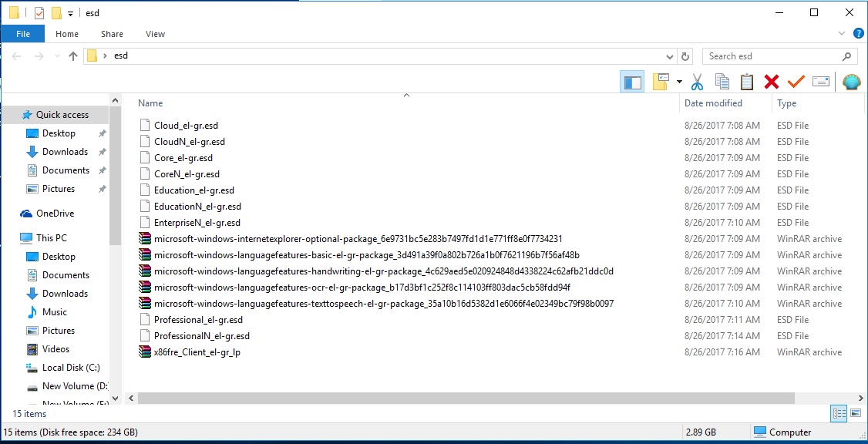The height and width of the screenshot is (444, 868).
Task: Click the Up one level arrow
Action: (73, 56)
